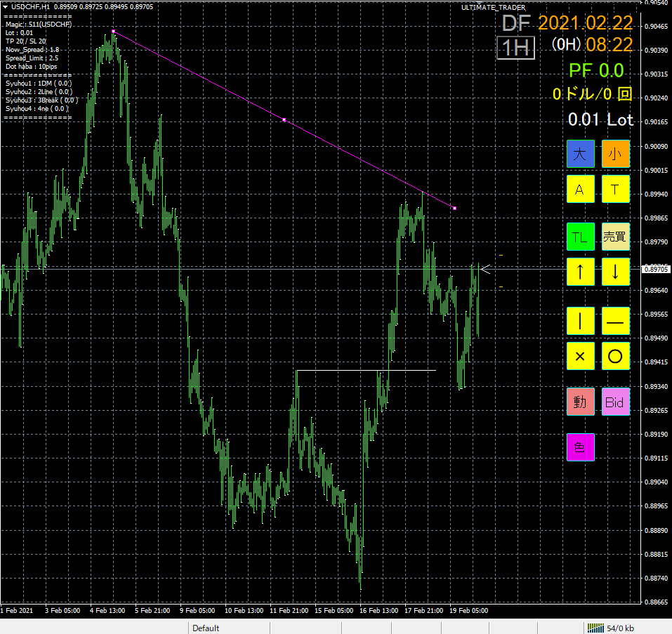
Task: Open the magenta 色 color button
Action: tap(580, 447)
